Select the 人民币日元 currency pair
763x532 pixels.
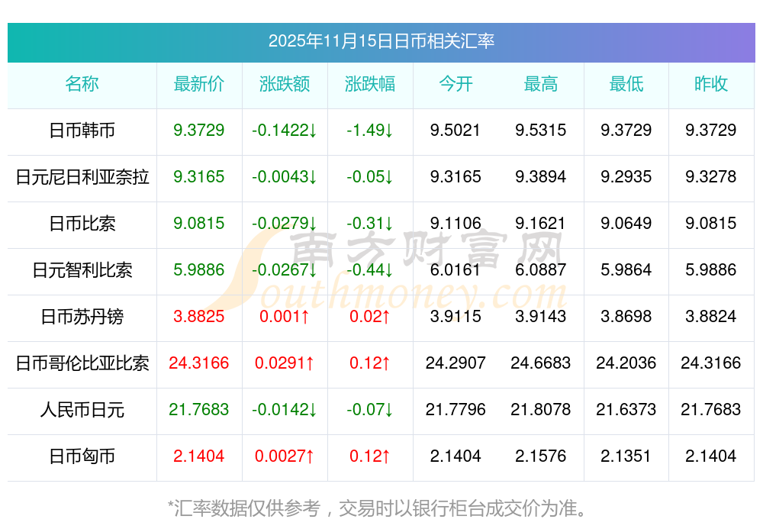pos(82,410)
